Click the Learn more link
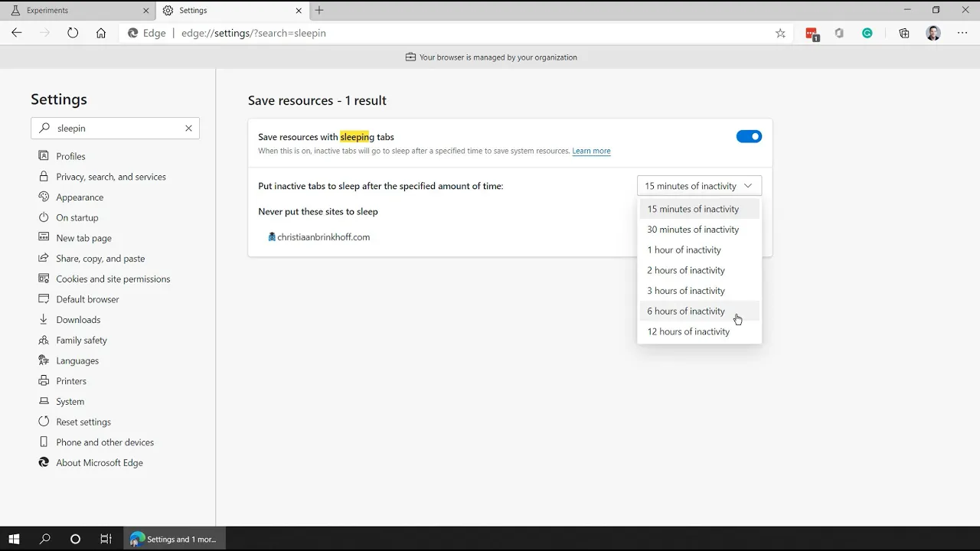Screen dimensions: 980x551 pyautogui.click(x=591, y=151)
